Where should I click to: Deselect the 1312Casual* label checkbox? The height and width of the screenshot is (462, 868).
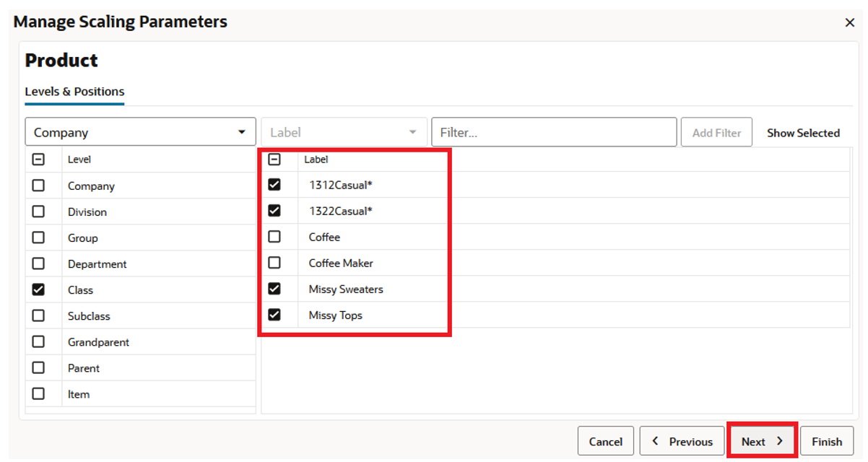coord(274,185)
